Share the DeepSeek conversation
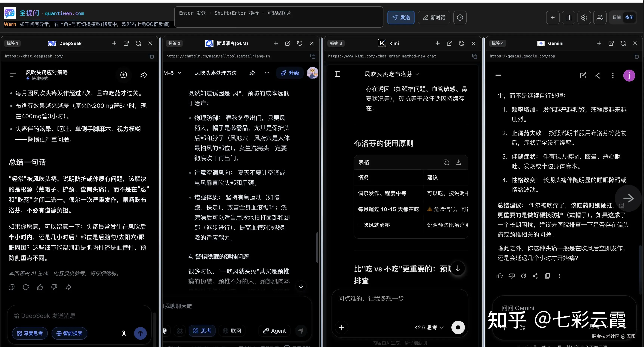The height and width of the screenshot is (347, 644). click(x=144, y=75)
